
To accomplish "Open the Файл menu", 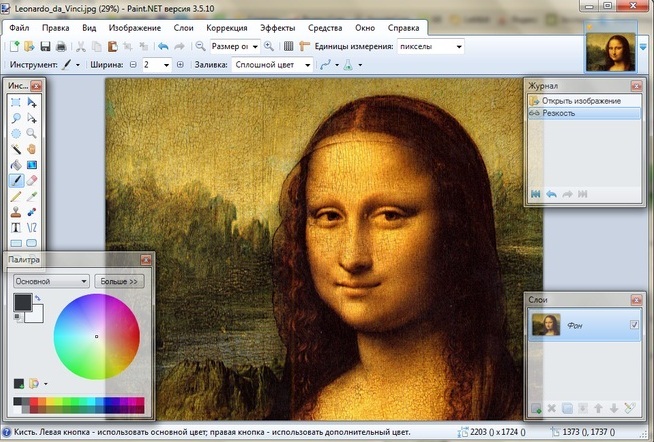I will coord(19,28).
